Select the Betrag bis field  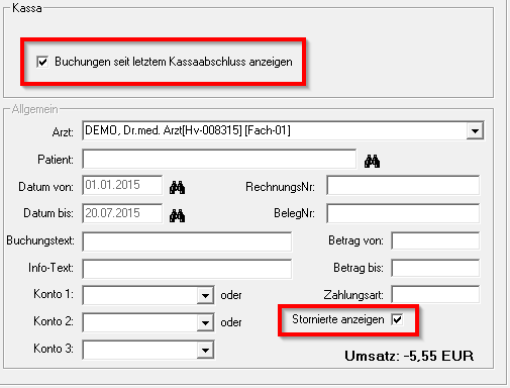coord(436,268)
